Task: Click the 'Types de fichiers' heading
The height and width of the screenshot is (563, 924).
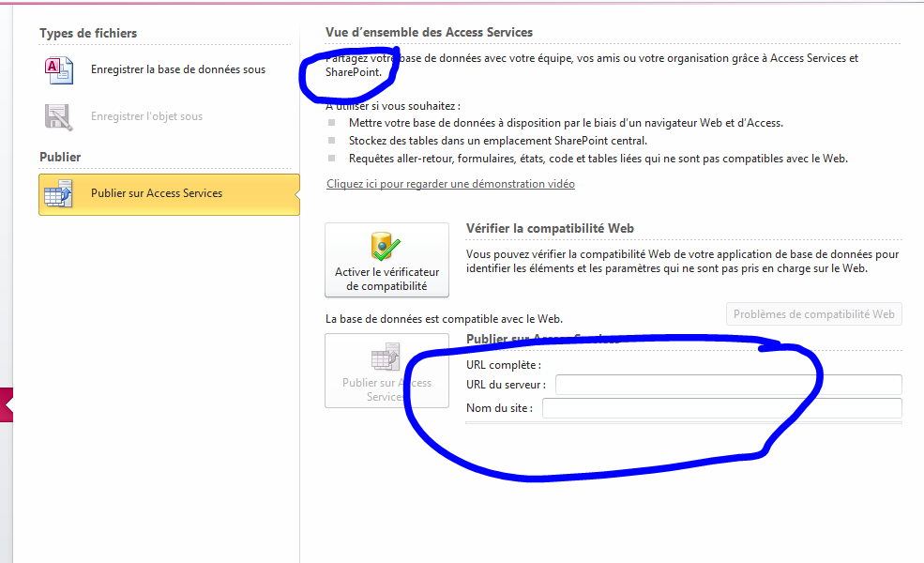Action: point(88,34)
